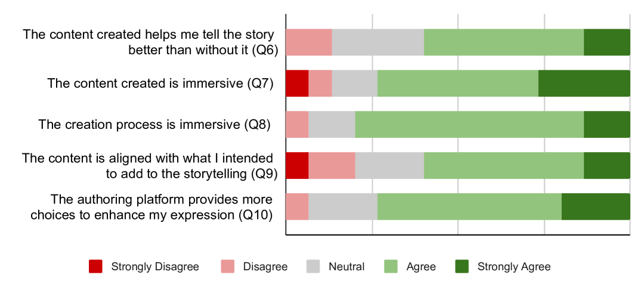Select the Q6 Neutral bar segment
Viewport: 644px width, 281px height.
378,42
